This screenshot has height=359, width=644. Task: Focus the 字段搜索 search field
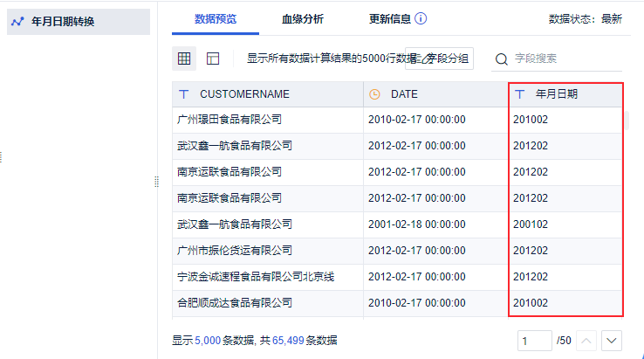pyautogui.click(x=567, y=59)
